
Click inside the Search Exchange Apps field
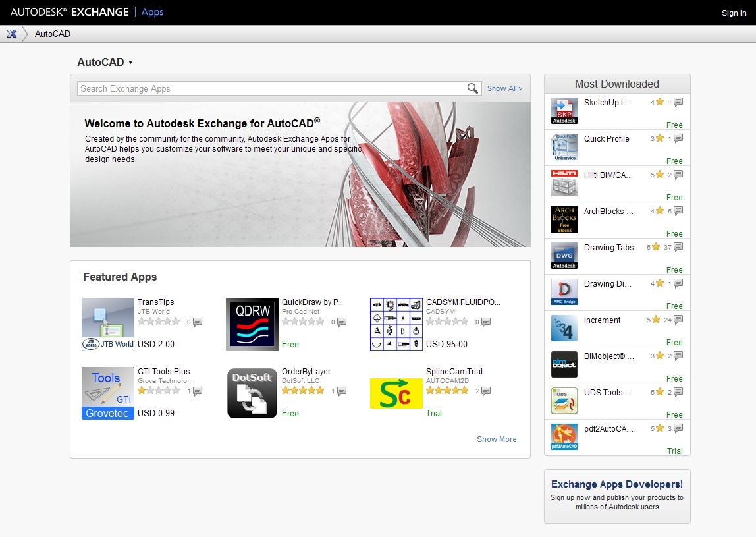tap(263, 88)
